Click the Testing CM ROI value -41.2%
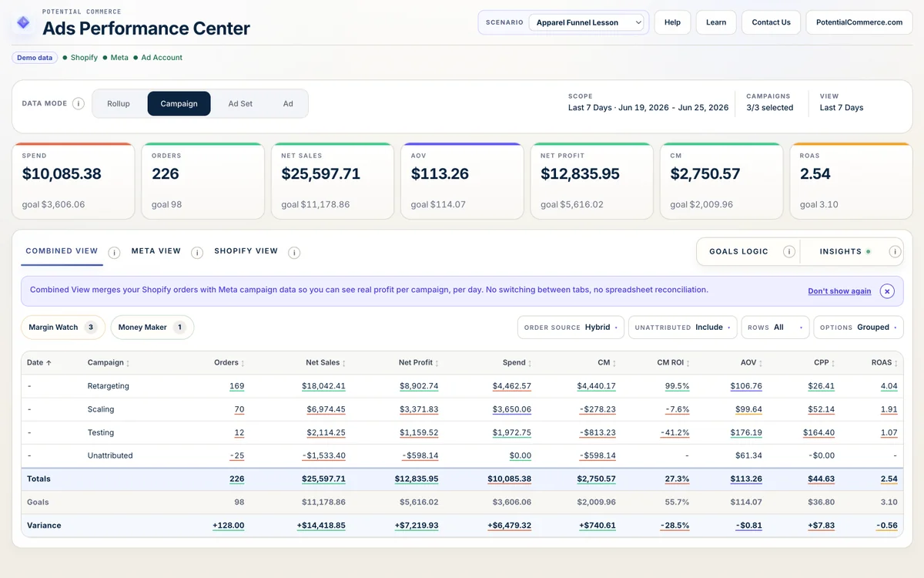This screenshot has width=924, height=578. pos(675,432)
